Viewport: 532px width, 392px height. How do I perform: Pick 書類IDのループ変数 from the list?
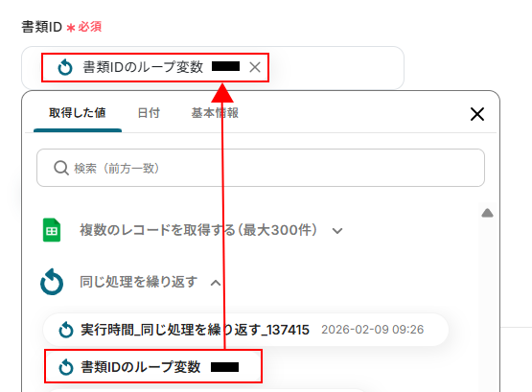pyautogui.click(x=153, y=367)
